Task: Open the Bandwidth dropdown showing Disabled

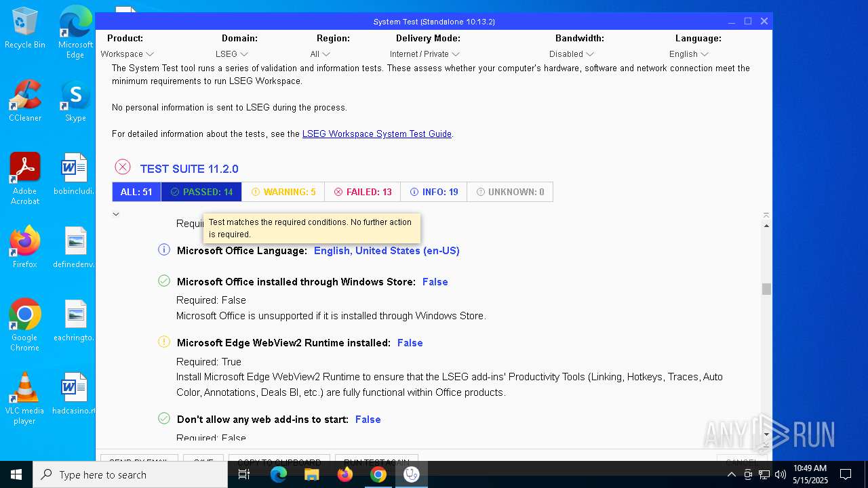Action: click(x=572, y=54)
